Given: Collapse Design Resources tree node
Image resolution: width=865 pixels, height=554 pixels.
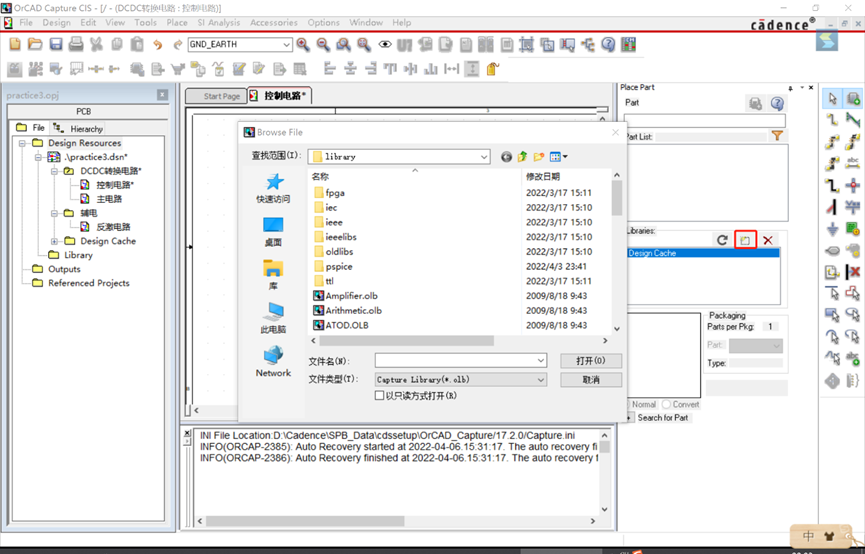Looking at the screenshot, I should [23, 143].
